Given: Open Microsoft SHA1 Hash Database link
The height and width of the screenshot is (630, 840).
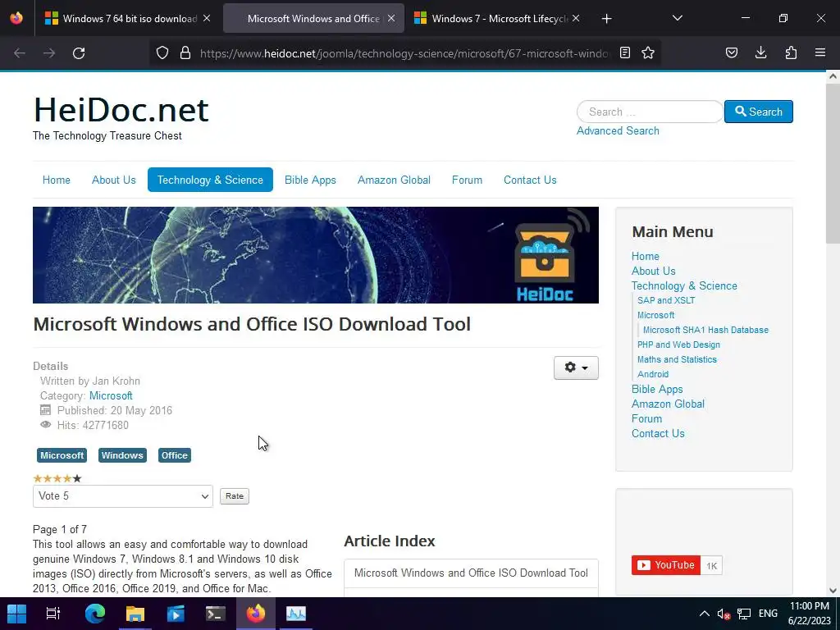Looking at the screenshot, I should [x=705, y=330].
